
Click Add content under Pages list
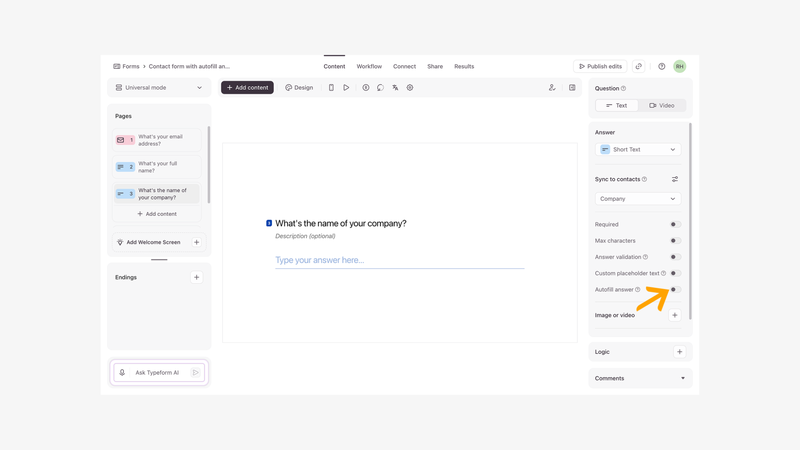pos(157,214)
